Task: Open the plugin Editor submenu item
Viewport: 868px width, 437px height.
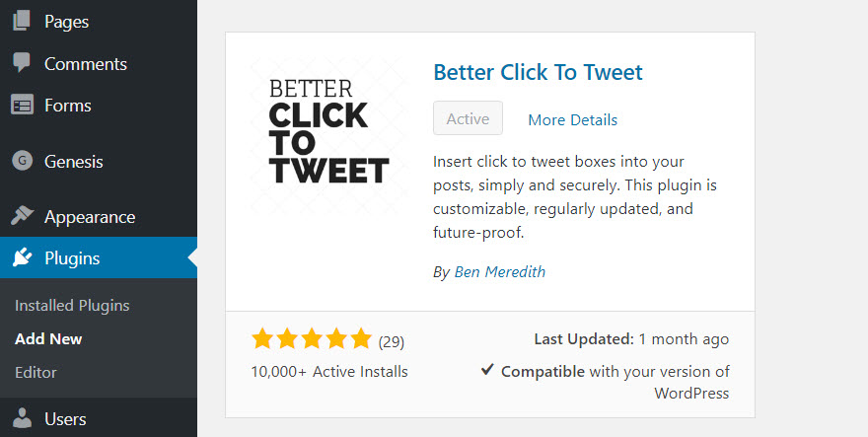Action: point(36,373)
